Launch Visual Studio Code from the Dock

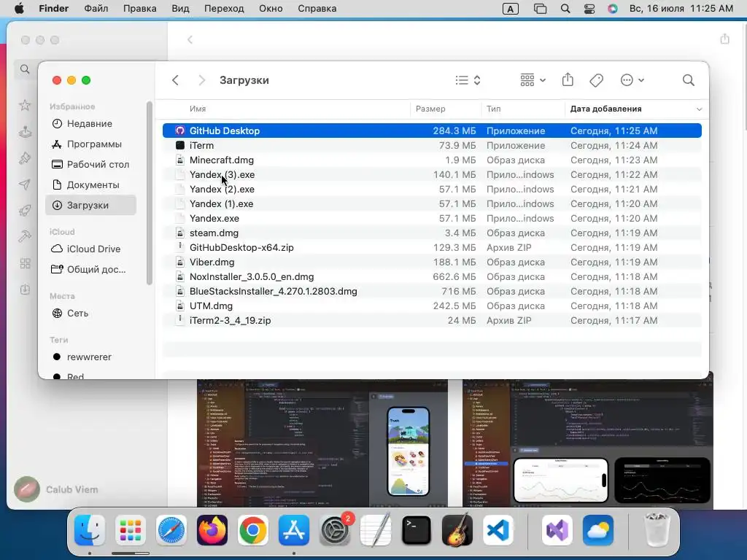498,530
